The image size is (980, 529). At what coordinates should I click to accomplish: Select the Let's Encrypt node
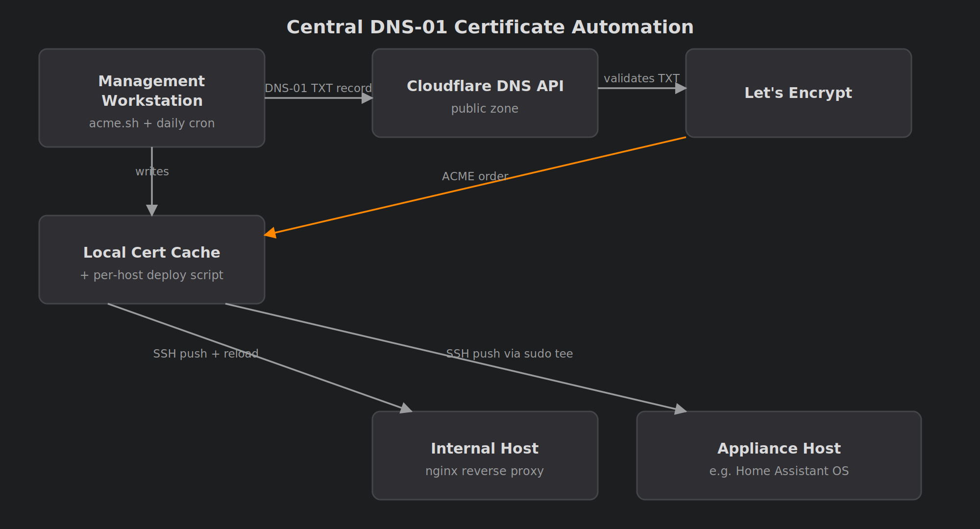(799, 93)
